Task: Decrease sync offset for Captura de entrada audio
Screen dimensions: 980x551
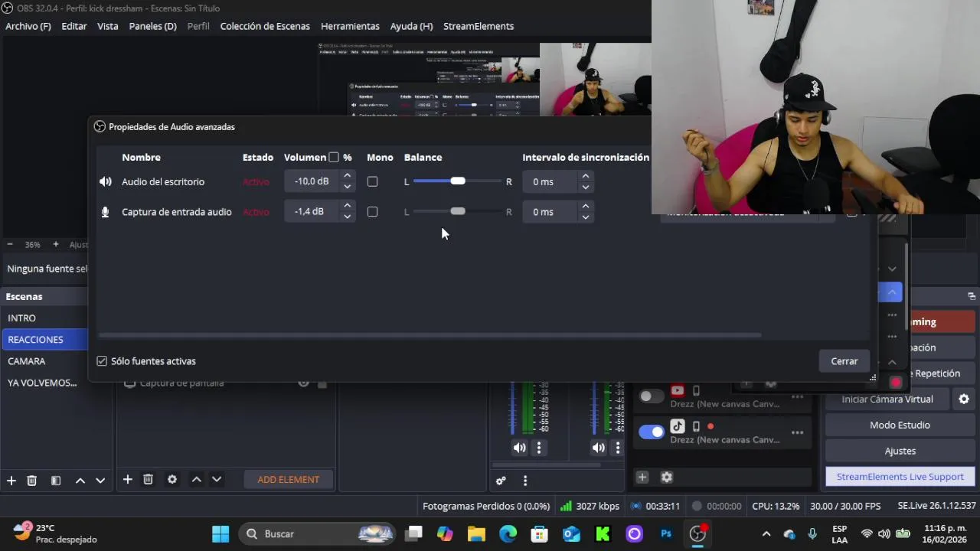Action: 586,217
